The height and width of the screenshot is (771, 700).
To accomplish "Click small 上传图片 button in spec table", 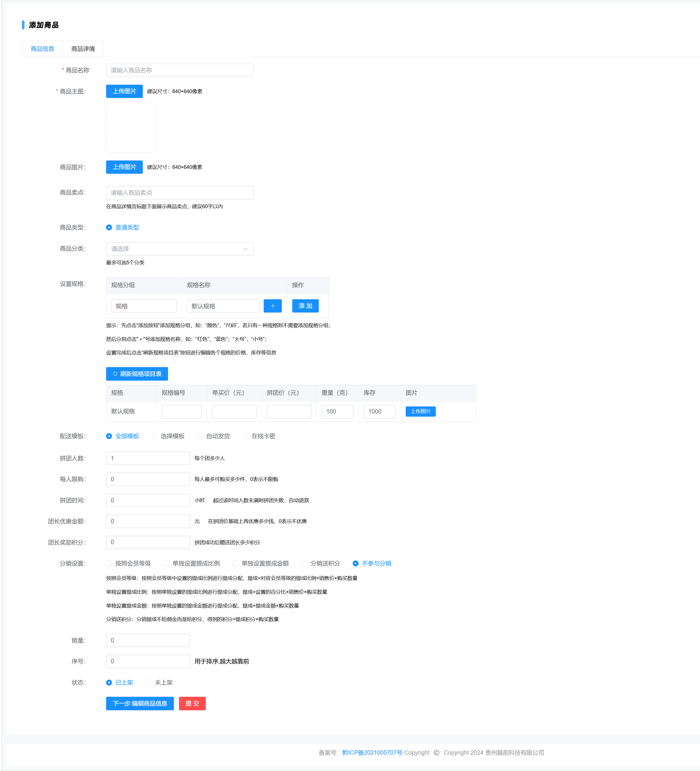I will [x=420, y=412].
